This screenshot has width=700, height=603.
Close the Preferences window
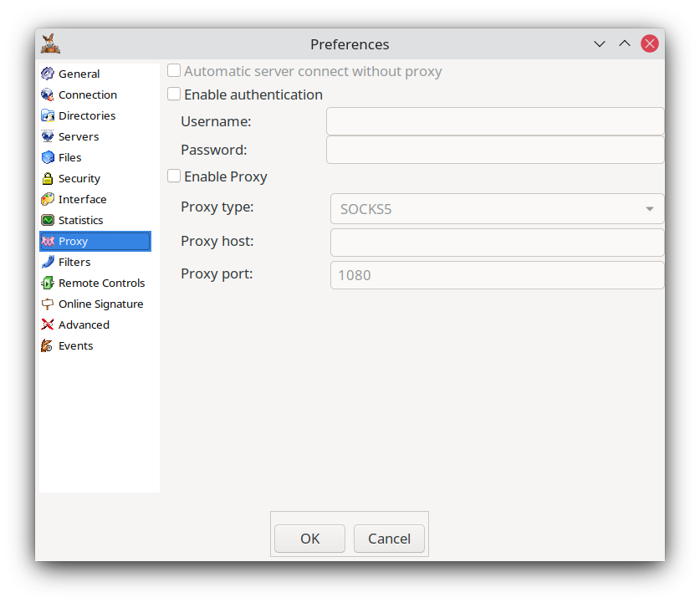(650, 43)
